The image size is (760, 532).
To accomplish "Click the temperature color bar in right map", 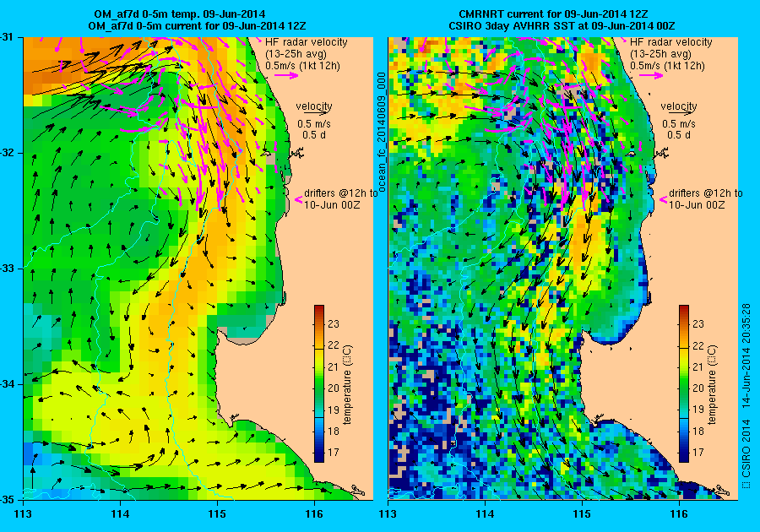I will coord(684,383).
